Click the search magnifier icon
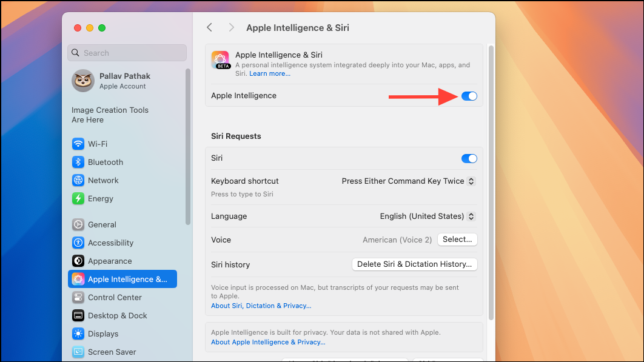 tap(75, 53)
